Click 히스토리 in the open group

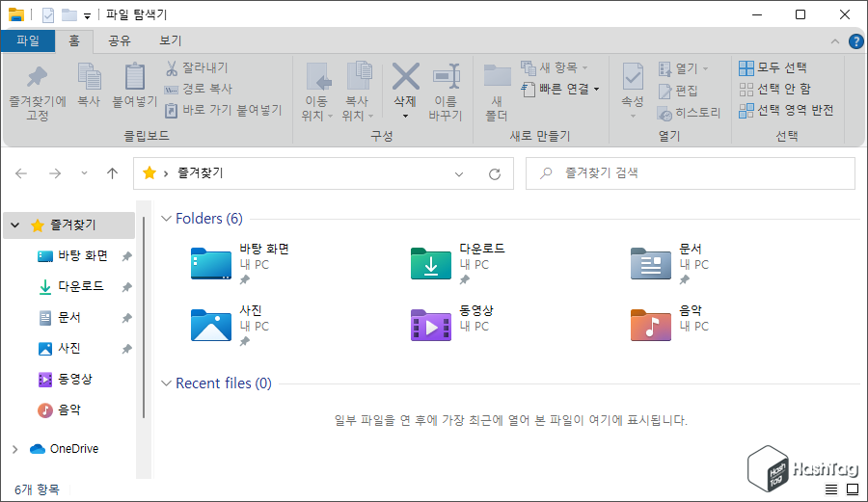tap(690, 113)
